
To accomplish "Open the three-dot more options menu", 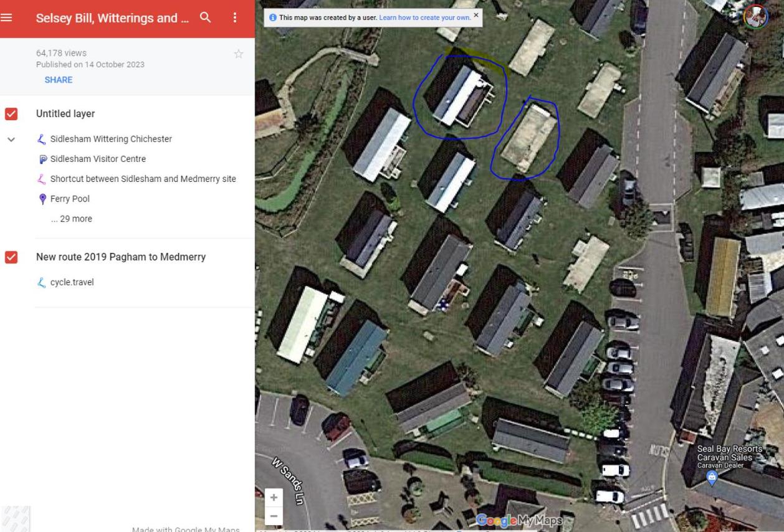I will point(235,17).
